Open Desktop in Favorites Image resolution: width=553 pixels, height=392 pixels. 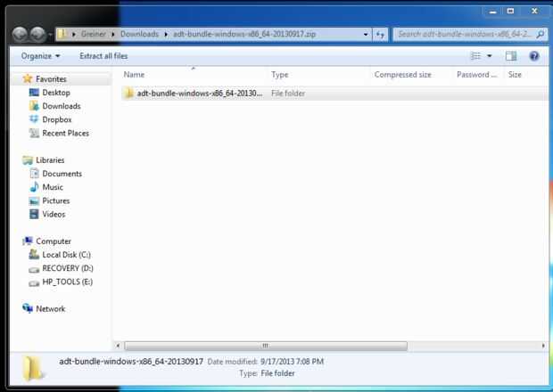56,93
